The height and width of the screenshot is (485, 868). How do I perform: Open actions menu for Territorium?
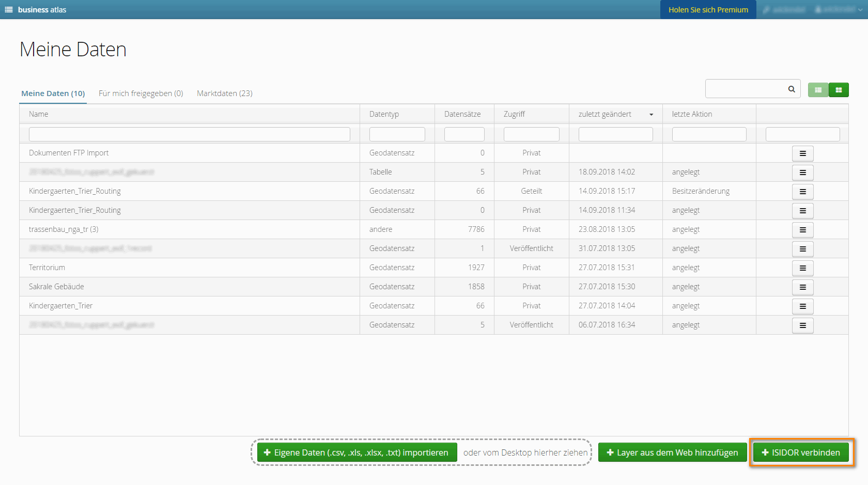[802, 268]
